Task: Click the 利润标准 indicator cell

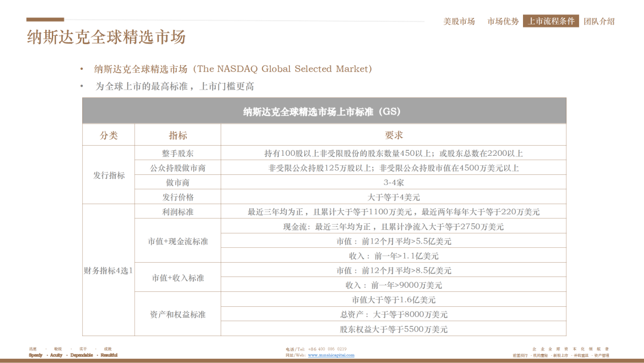Action: pos(178,212)
